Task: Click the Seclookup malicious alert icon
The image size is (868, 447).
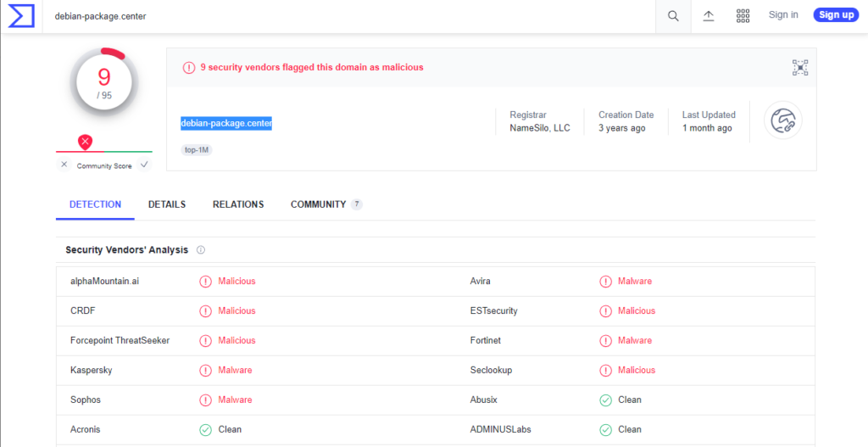Action: (x=605, y=371)
